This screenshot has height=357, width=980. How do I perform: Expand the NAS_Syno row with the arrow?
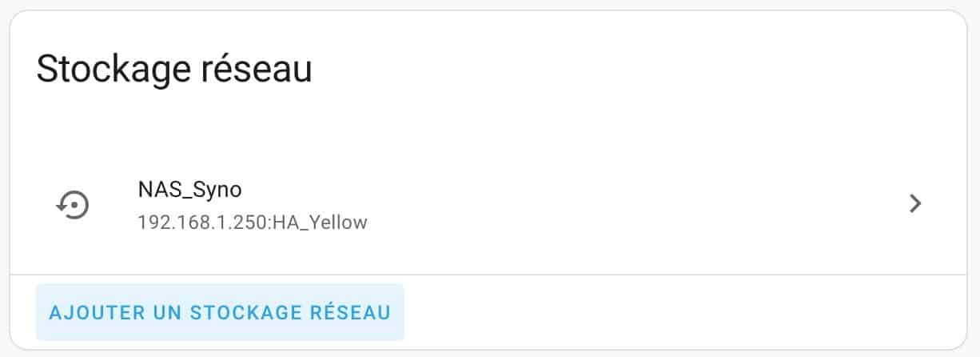[916, 203]
